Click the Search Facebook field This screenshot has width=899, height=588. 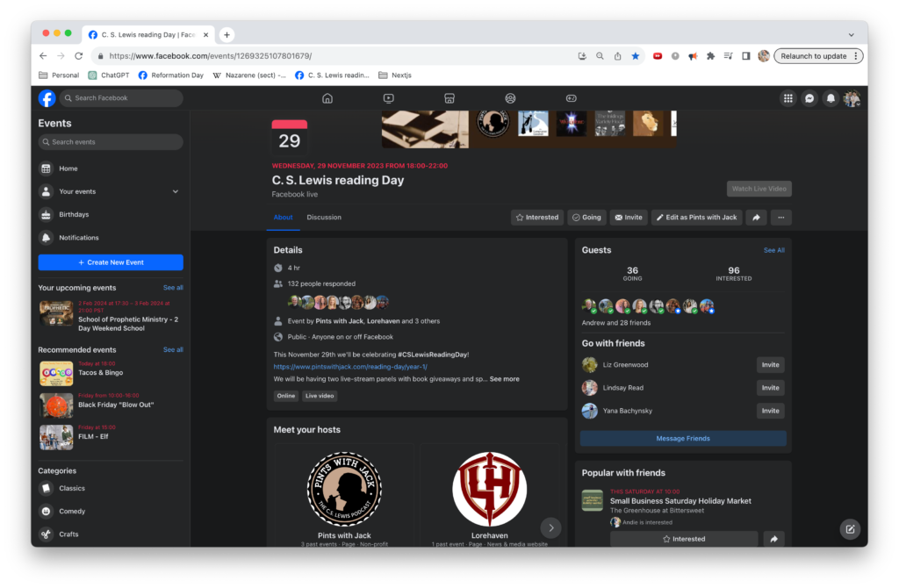pyautogui.click(x=122, y=98)
